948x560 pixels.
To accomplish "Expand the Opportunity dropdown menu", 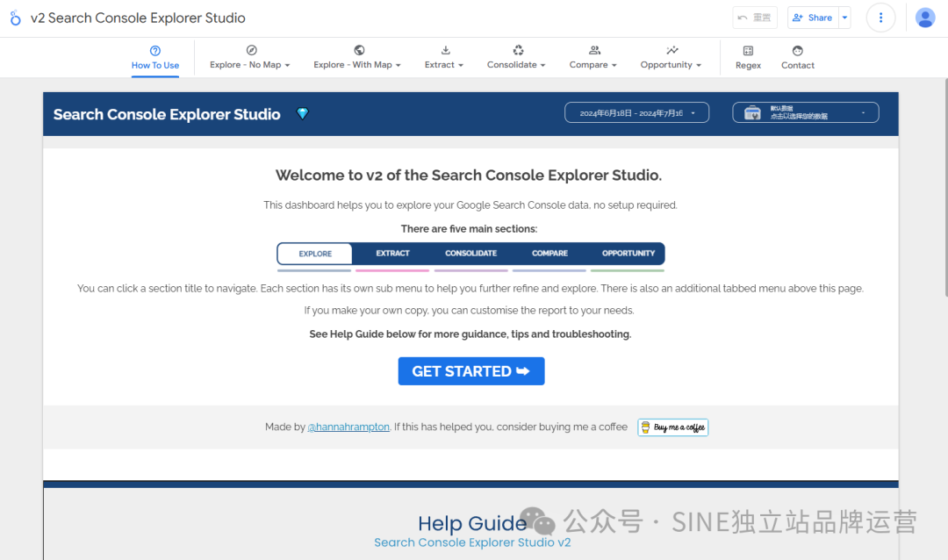I will (671, 65).
